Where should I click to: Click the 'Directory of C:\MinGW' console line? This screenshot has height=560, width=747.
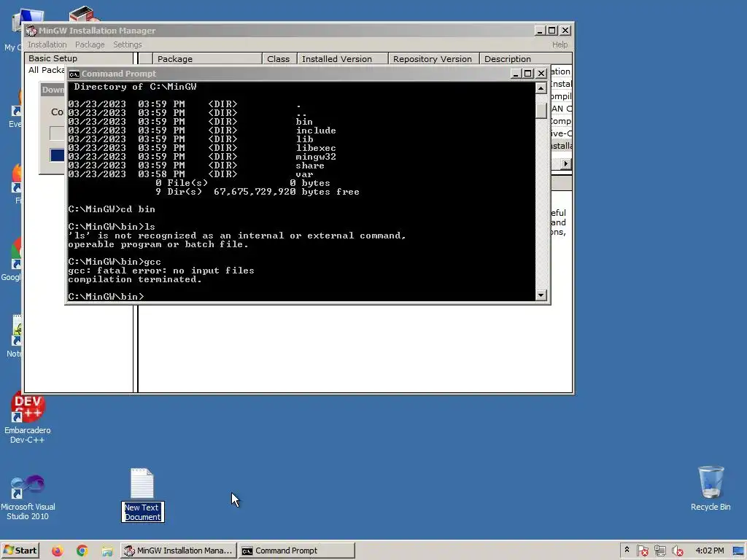click(x=135, y=87)
